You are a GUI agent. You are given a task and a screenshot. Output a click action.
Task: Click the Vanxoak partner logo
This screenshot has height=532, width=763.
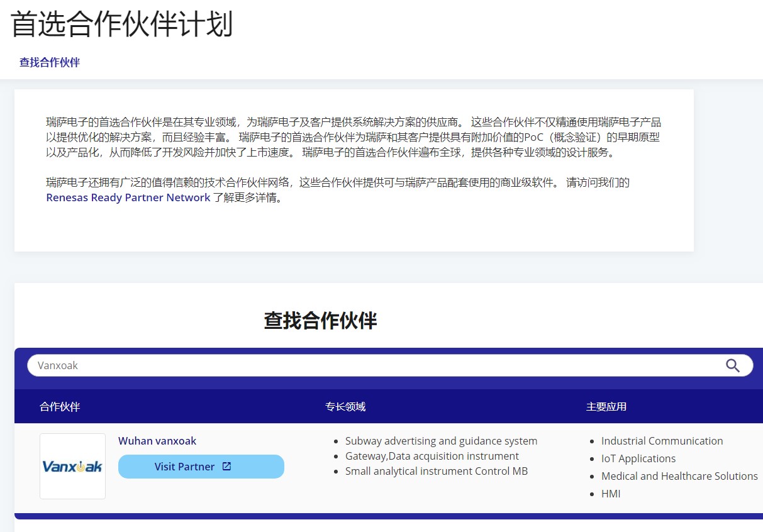[x=72, y=466]
